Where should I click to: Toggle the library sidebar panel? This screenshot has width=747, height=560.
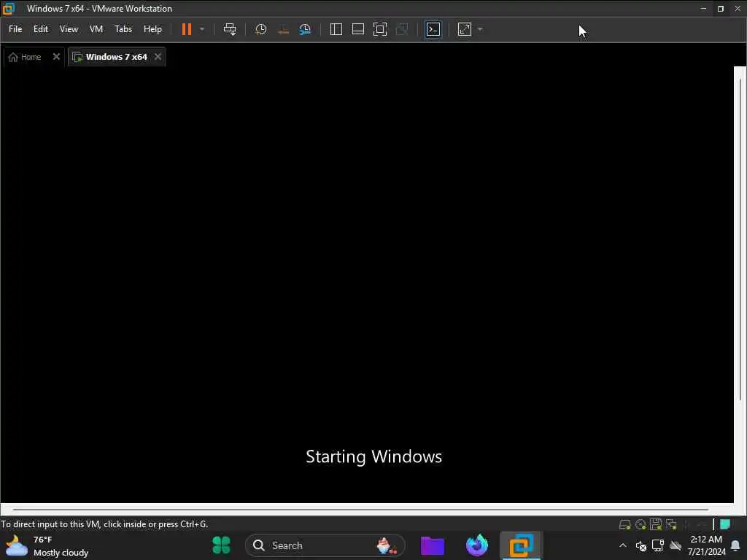click(336, 29)
